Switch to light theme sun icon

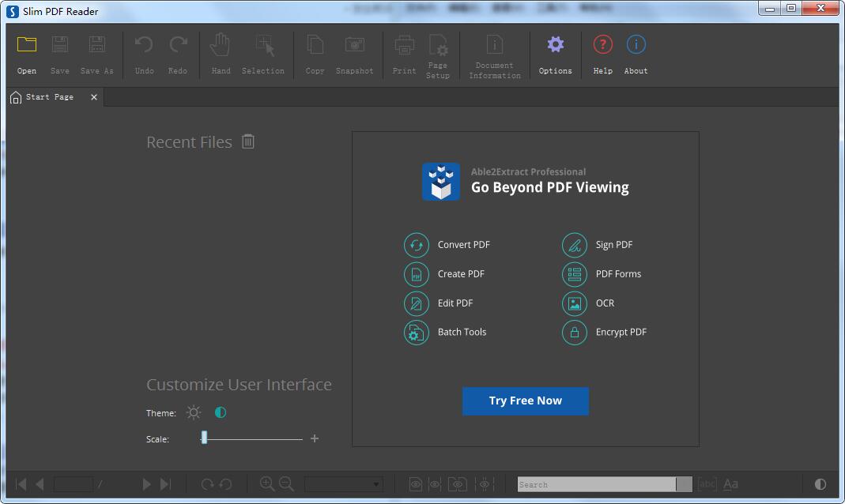click(193, 412)
